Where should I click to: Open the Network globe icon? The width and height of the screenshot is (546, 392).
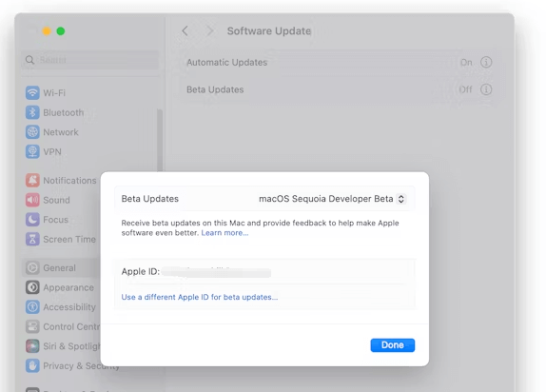(32, 132)
